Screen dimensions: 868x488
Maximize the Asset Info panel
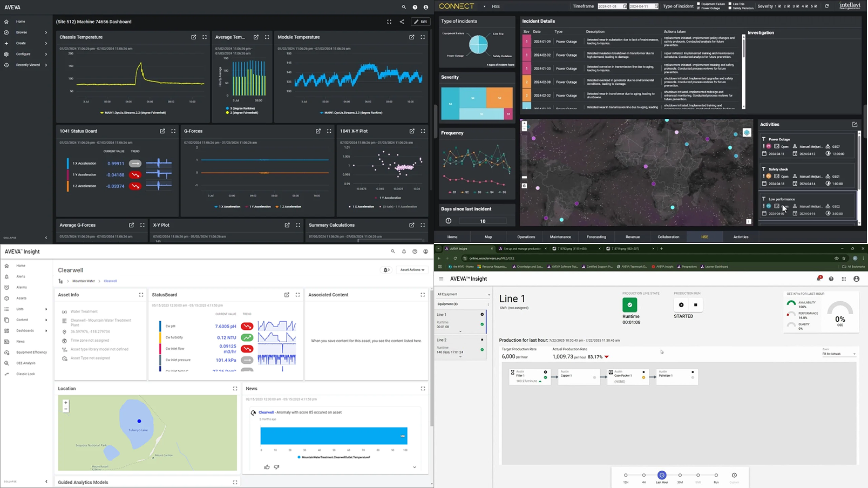[141, 295]
